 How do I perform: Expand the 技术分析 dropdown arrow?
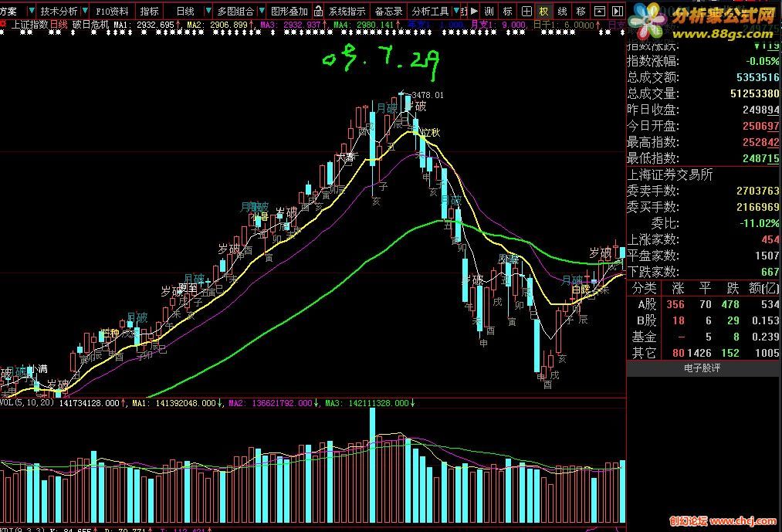pyautogui.click(x=85, y=11)
